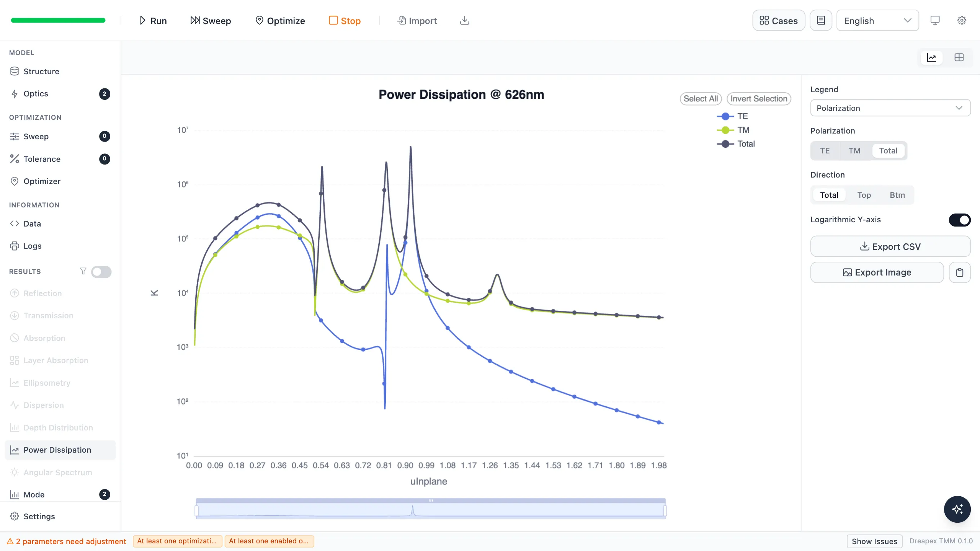Open the English language dropdown
This screenshot has width=980, height=551.
click(x=877, y=21)
